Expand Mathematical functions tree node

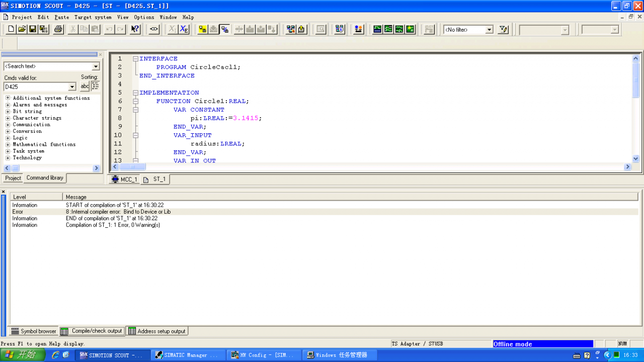8,144
